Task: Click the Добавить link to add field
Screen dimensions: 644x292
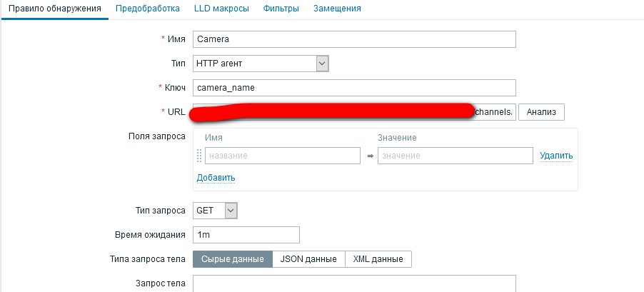Action: point(216,178)
